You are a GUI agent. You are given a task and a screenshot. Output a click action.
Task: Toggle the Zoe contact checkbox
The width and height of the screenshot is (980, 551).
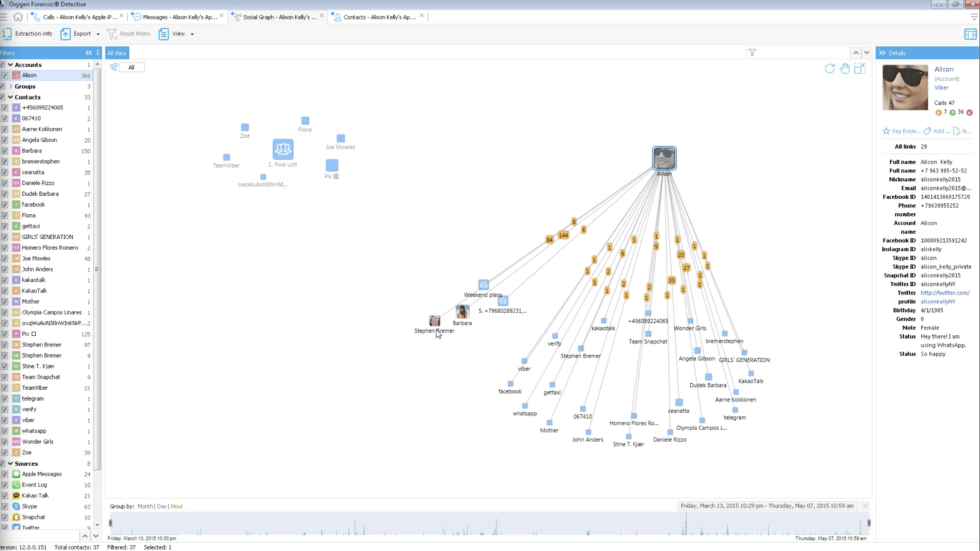pos(5,453)
